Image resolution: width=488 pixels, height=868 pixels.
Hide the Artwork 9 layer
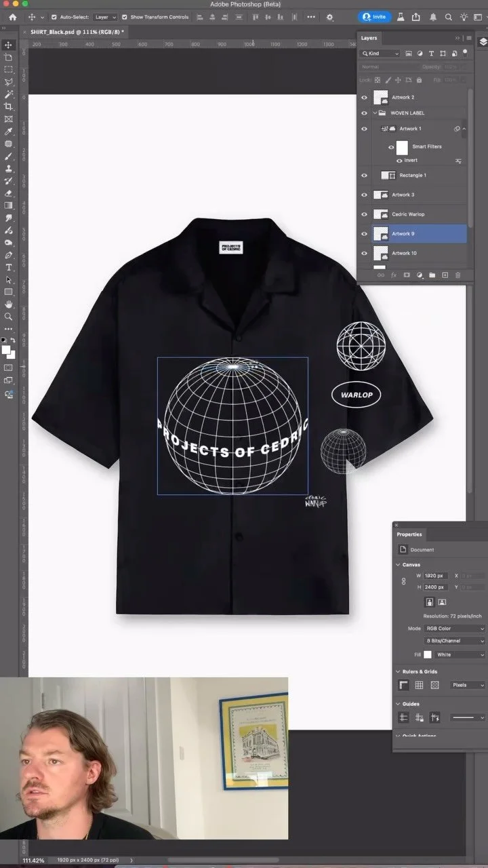tap(365, 234)
